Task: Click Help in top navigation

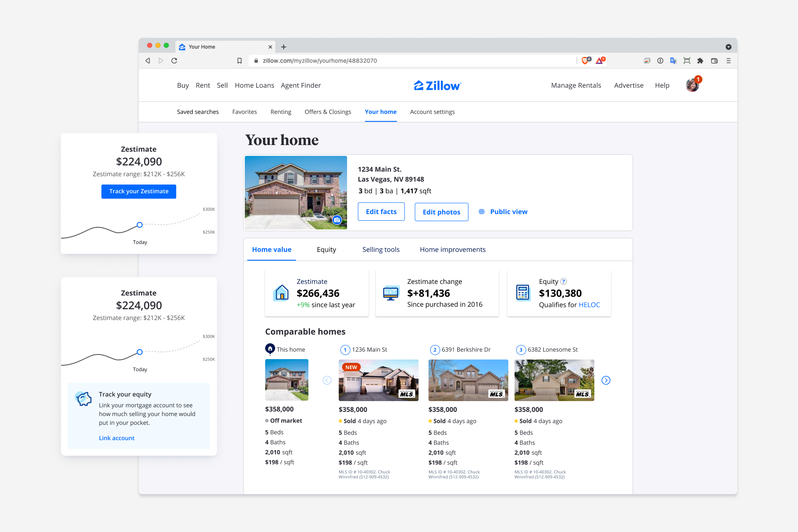Action: point(662,85)
